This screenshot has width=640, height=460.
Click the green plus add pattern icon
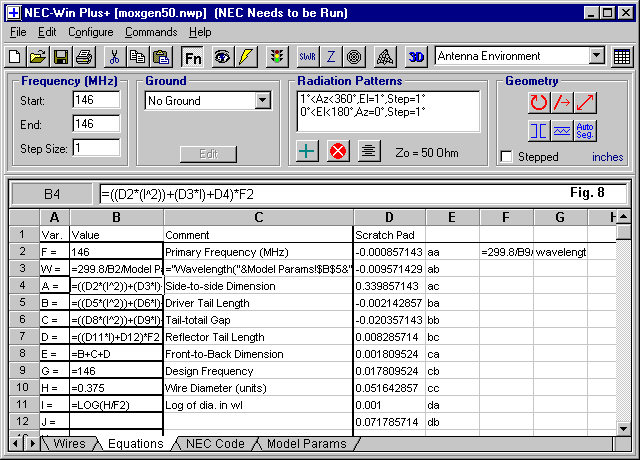308,151
